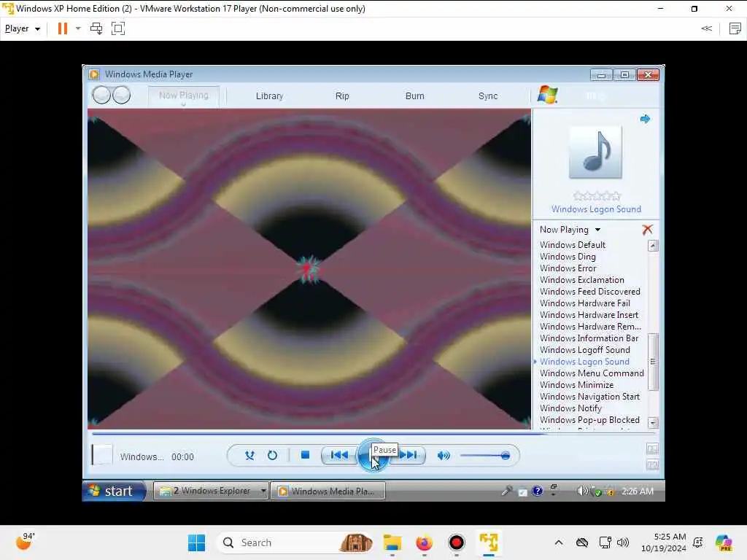This screenshot has height=560, width=747.
Task: Click the XP tray help question icon
Action: [537, 491]
